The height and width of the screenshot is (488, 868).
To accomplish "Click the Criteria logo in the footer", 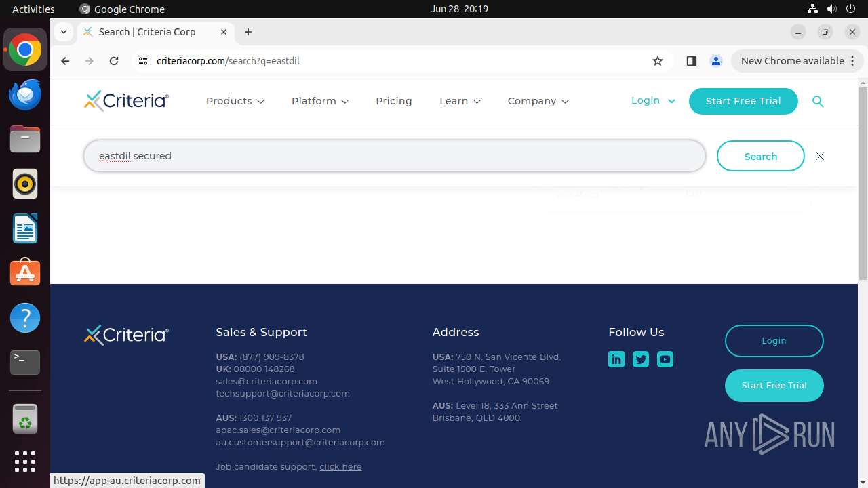I will click(126, 335).
